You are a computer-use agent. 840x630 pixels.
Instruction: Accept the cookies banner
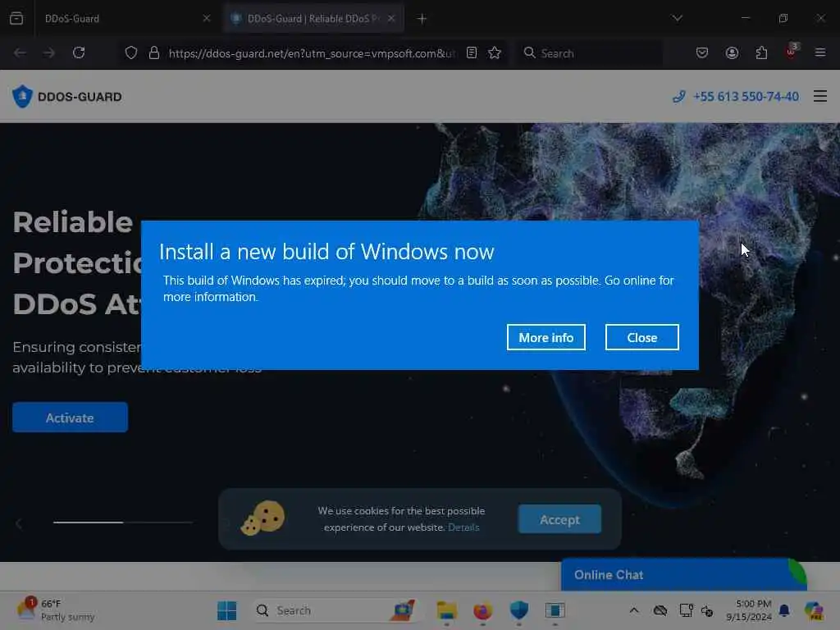click(x=559, y=519)
